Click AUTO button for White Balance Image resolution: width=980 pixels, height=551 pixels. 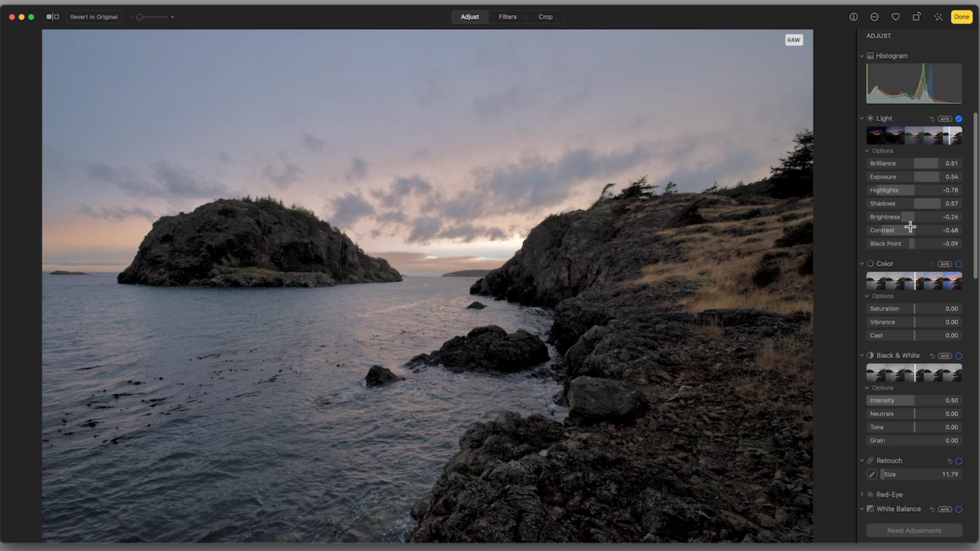click(x=945, y=509)
